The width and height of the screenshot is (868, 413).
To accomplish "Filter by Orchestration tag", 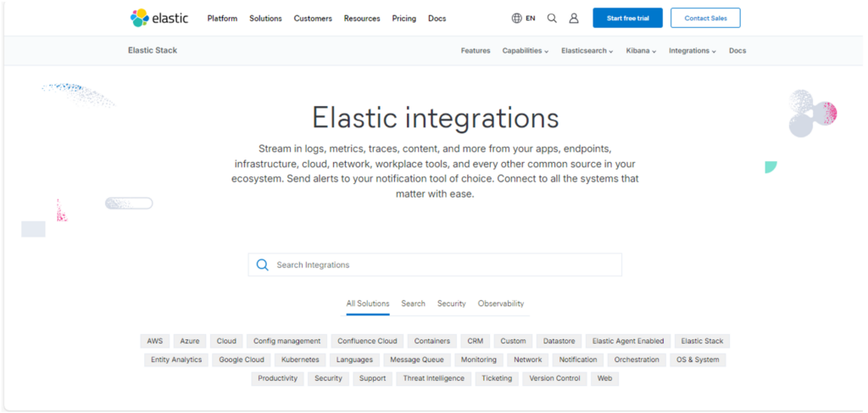I will [x=637, y=360].
